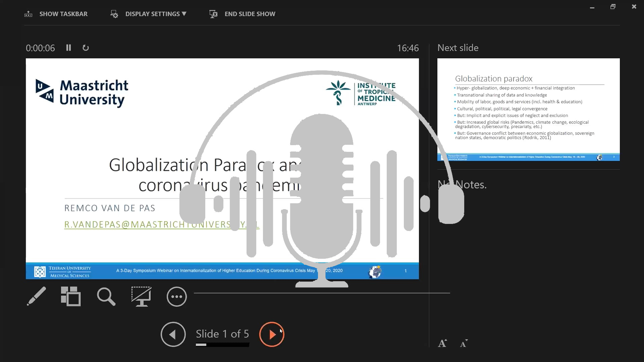Select the pen and laser pointer tool
The width and height of the screenshot is (644, 362).
point(36,296)
